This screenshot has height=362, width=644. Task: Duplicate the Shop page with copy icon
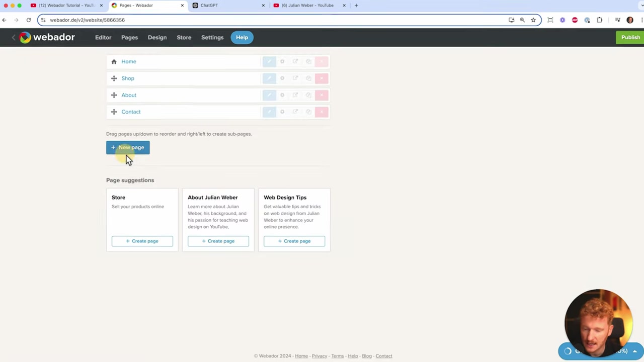(x=308, y=78)
